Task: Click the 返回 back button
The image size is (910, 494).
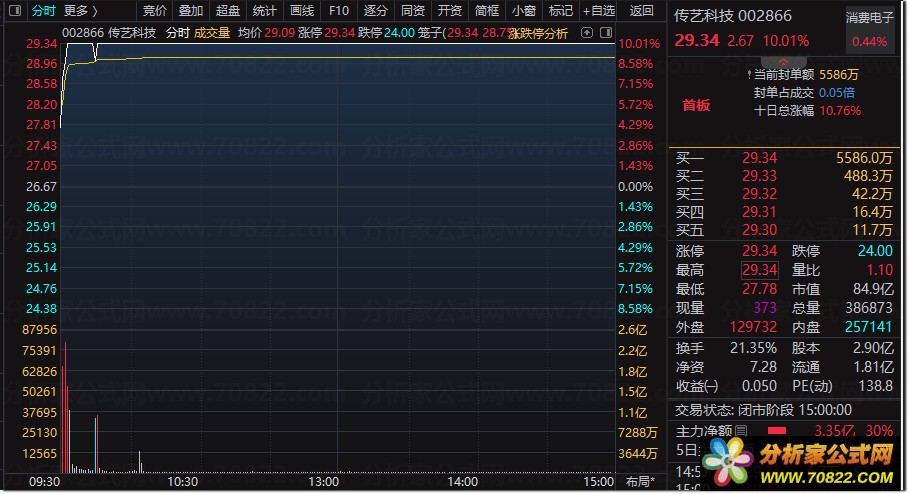Action: pos(641,10)
